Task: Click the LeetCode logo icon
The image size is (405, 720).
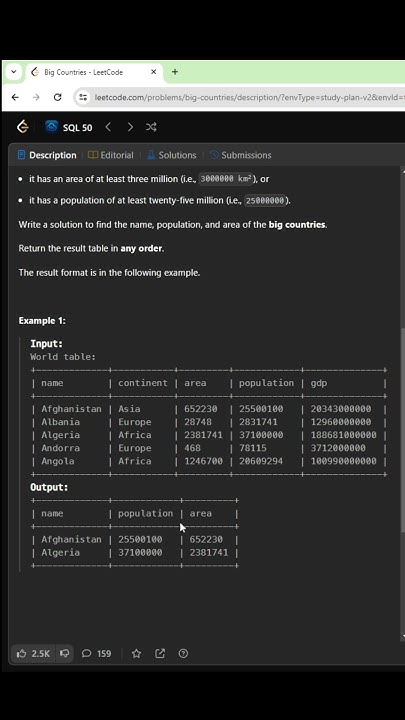Action: [x=22, y=127]
